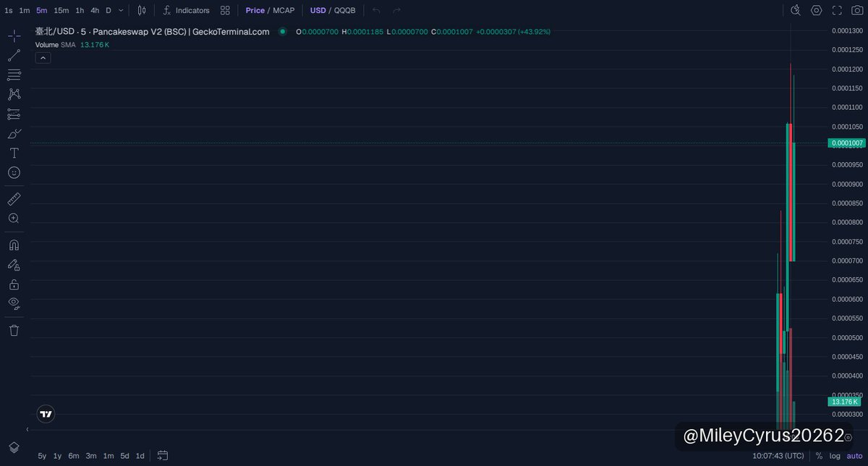This screenshot has height=466, width=868.
Task: Select the crosshair cursor tool
Action: coord(14,35)
